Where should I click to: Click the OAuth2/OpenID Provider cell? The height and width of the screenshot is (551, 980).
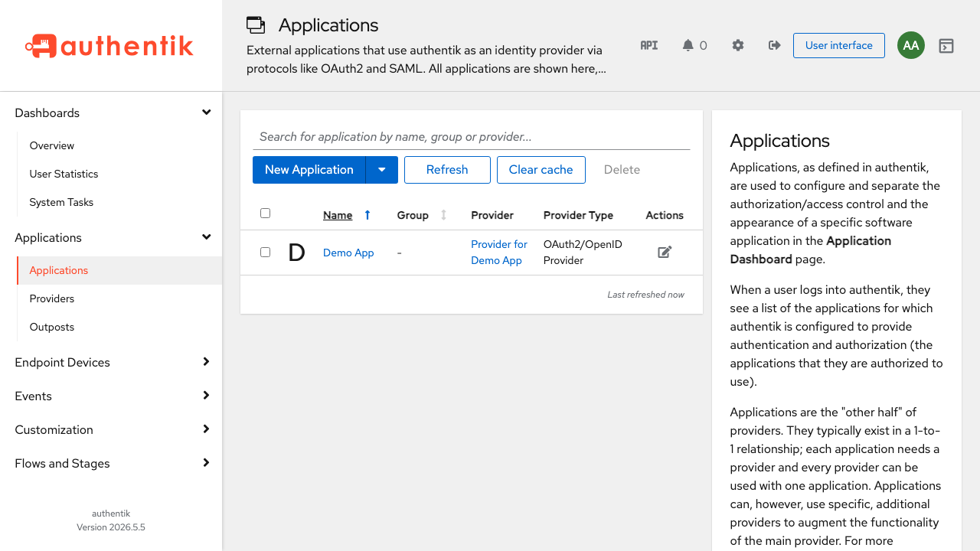pos(583,253)
